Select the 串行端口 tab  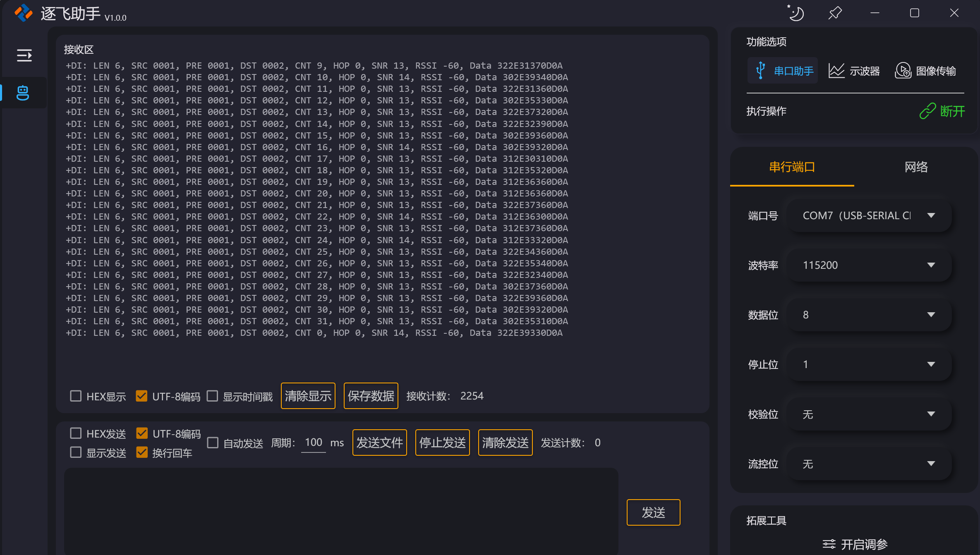pos(792,167)
